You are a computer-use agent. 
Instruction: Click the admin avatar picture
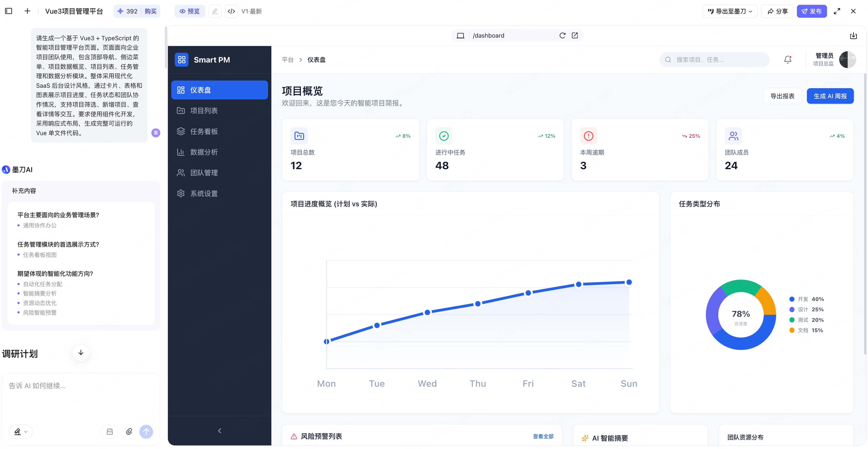[x=847, y=60]
